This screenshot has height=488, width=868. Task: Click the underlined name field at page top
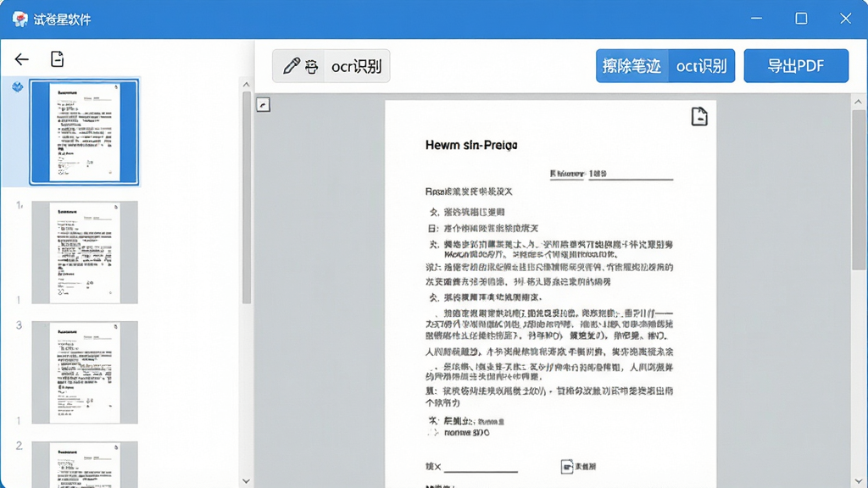611,175
